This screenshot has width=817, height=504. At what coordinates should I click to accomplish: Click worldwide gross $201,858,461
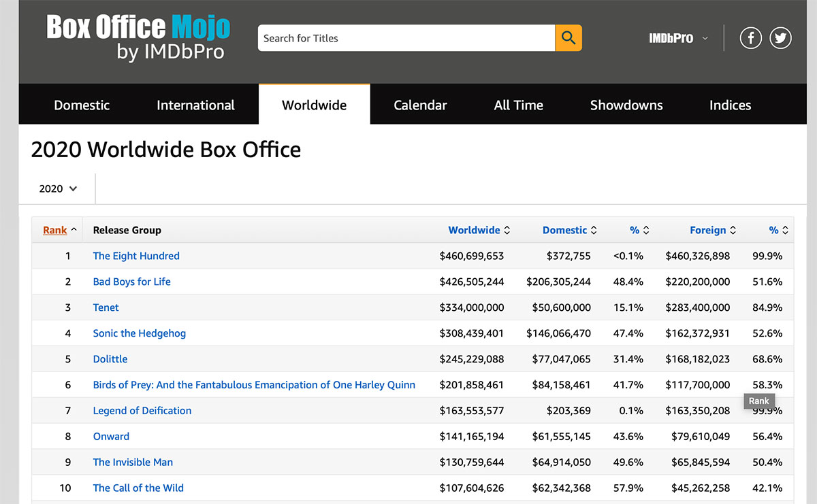pyautogui.click(x=472, y=385)
